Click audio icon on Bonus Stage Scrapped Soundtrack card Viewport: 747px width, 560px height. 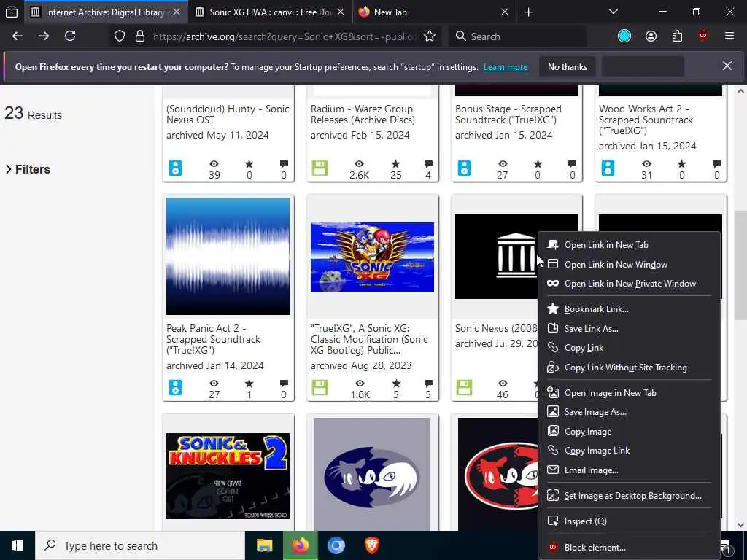464,168
